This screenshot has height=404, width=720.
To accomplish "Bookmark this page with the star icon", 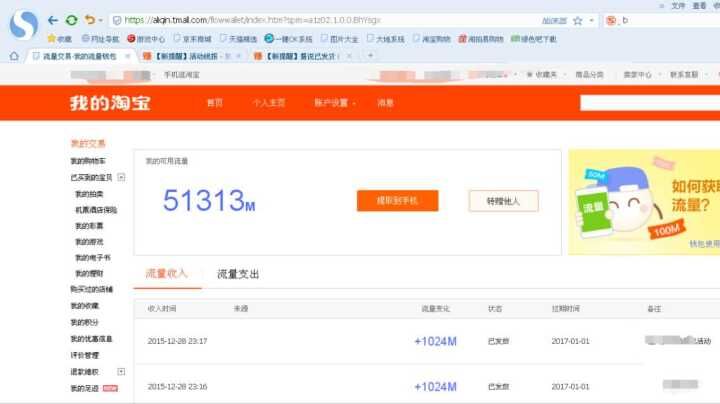I will [578, 21].
